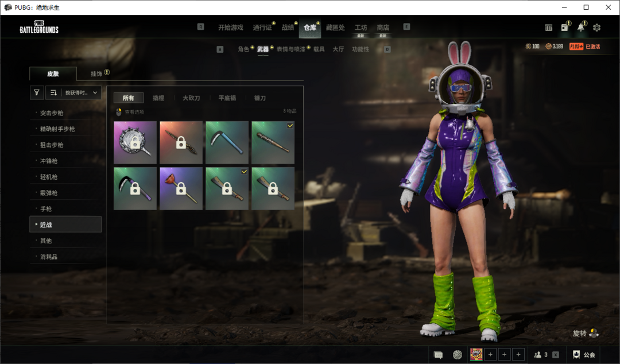
Task: Switch to the 平底锅 filter tab
Action: pyautogui.click(x=227, y=98)
